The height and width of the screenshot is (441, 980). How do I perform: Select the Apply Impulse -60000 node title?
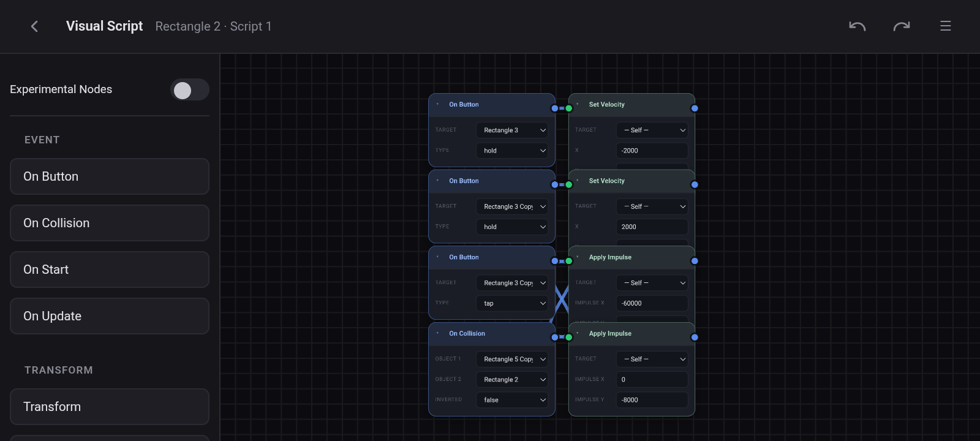(x=610, y=257)
